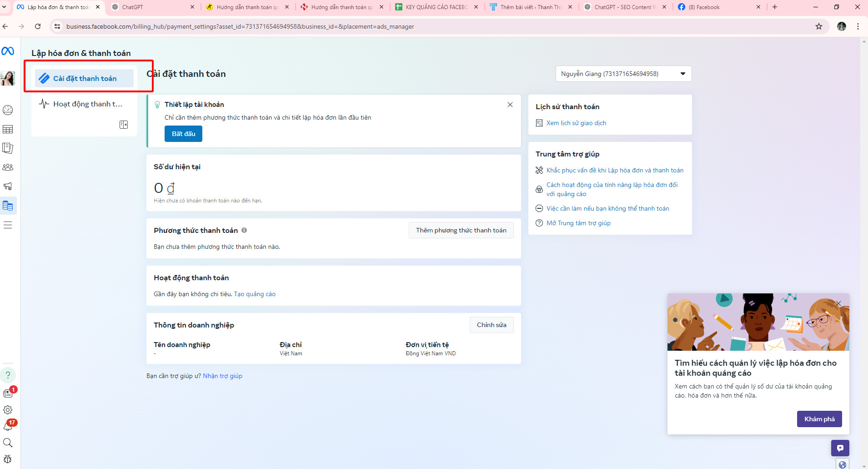This screenshot has width=868, height=469.
Task: Click the address bar URL field
Action: pos(437,26)
